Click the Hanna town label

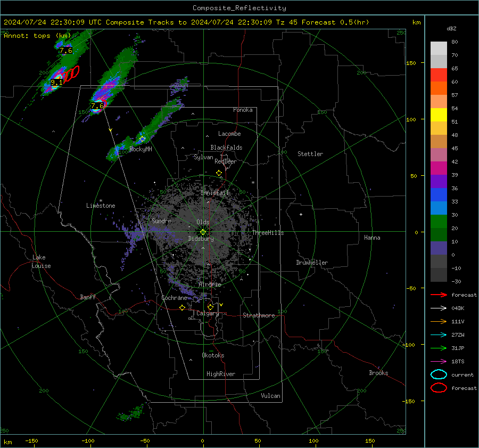pos(372,238)
